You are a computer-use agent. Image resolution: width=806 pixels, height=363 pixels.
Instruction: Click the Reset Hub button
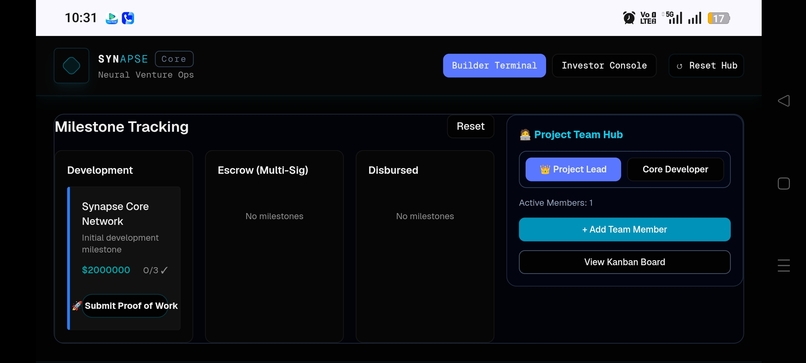[706, 66]
